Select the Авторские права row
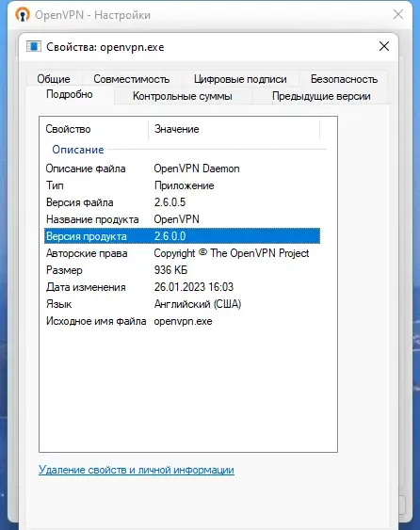420x530 pixels. coord(182,253)
